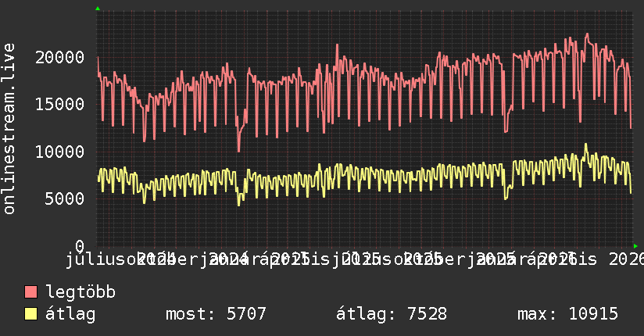Click the vertical onlinestream.live axis title
Image resolution: width=644 pixels, height=336 pixels.
[9, 129]
